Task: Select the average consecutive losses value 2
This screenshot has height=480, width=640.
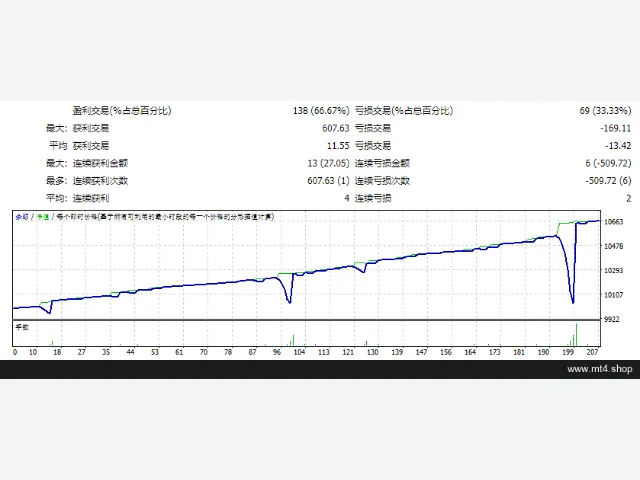Action: point(629,198)
